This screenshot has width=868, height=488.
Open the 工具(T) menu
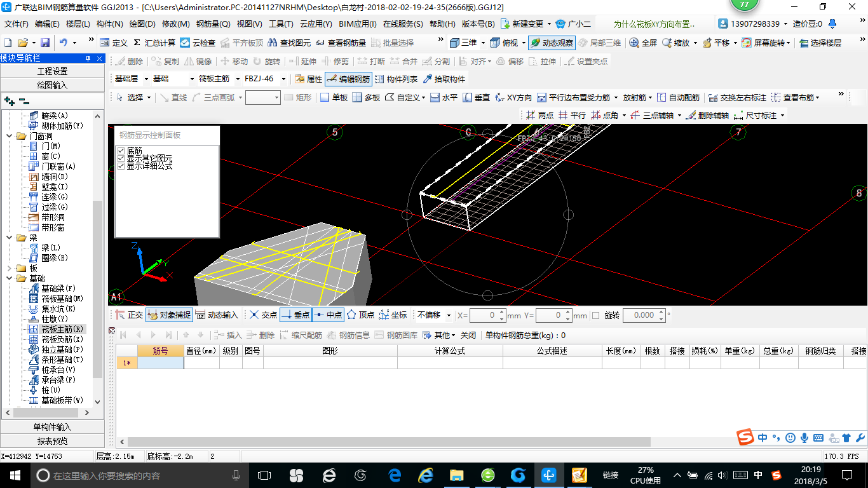coord(281,24)
